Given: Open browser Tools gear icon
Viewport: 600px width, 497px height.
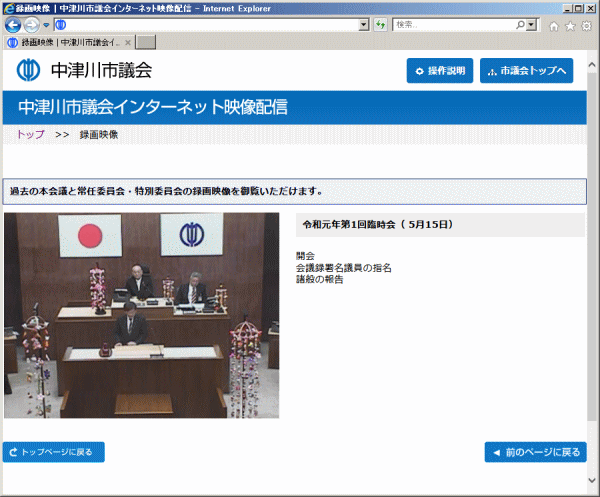Looking at the screenshot, I should [586, 26].
